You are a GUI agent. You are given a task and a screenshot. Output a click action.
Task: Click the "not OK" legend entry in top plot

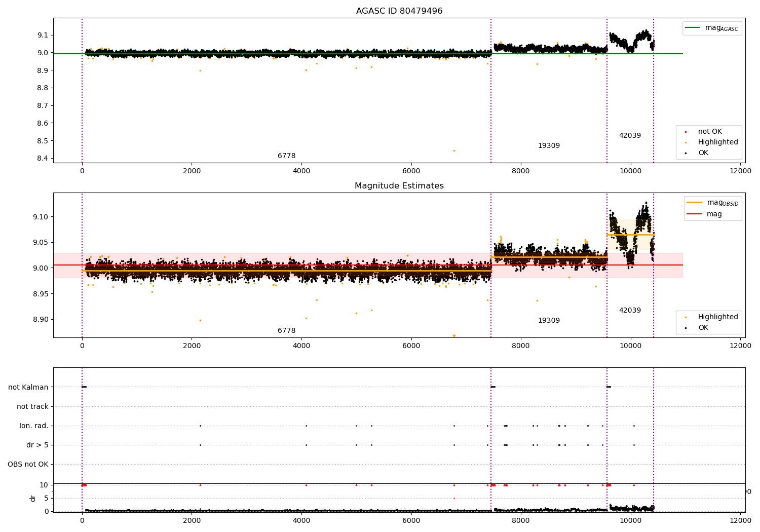710,132
